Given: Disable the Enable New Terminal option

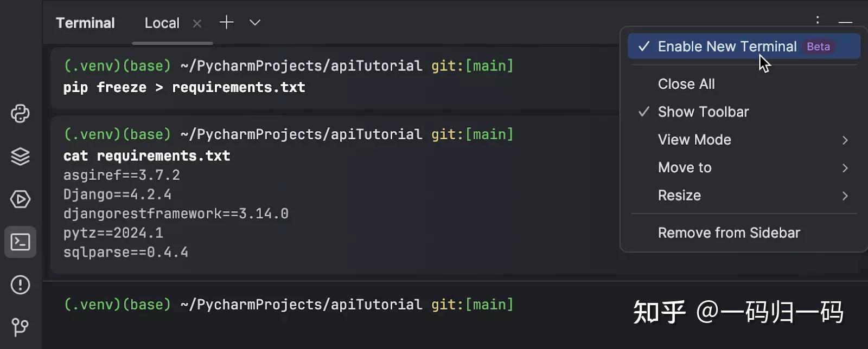Looking at the screenshot, I should pos(727,47).
